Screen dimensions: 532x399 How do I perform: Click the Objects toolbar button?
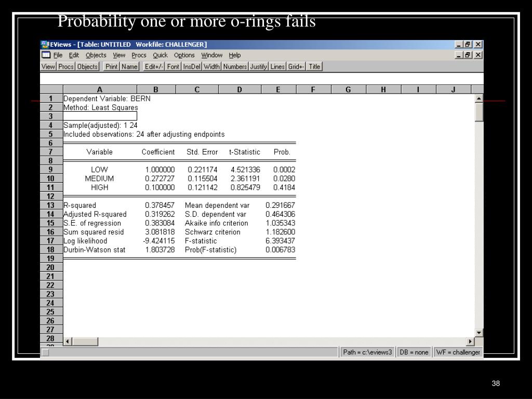pos(87,66)
